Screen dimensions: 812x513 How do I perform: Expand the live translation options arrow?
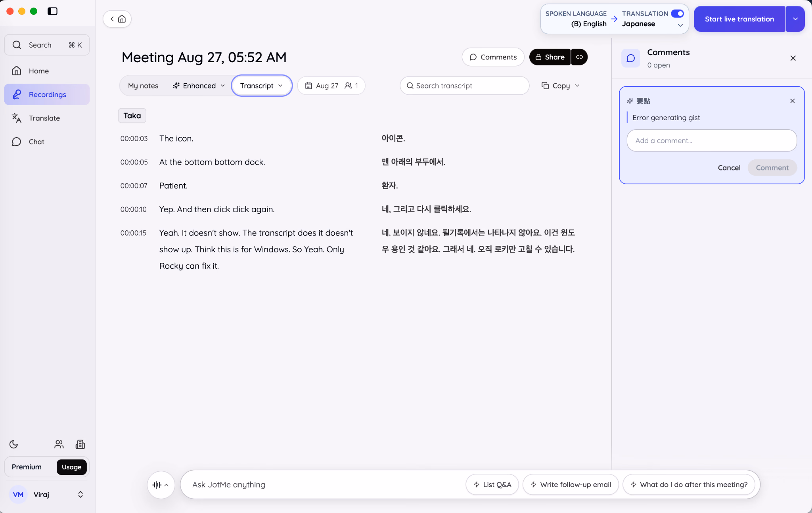pyautogui.click(x=795, y=19)
